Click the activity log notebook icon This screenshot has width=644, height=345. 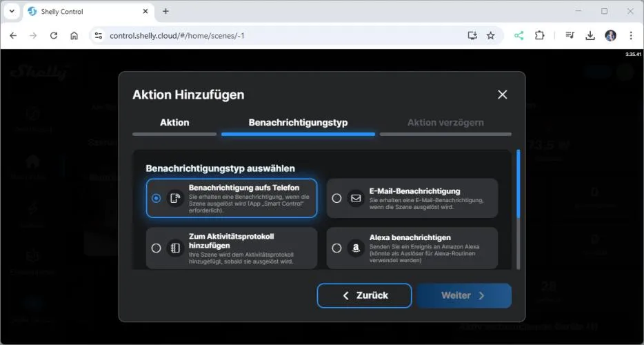click(x=176, y=248)
